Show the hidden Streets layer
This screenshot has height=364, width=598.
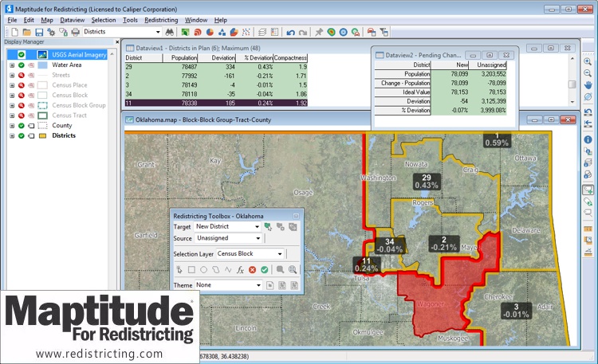[22, 75]
